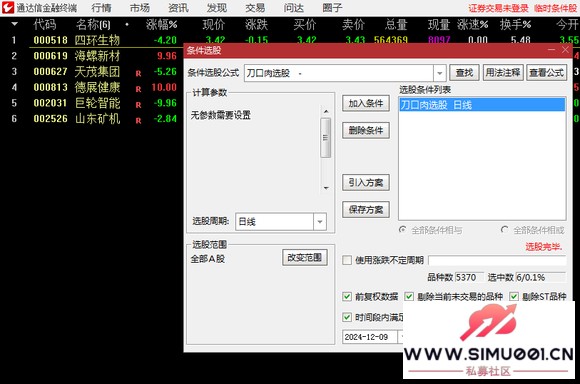Image resolution: width=580 pixels, height=384 pixels.
Task: Click the red TDX app logo icon
Action: [8, 7]
